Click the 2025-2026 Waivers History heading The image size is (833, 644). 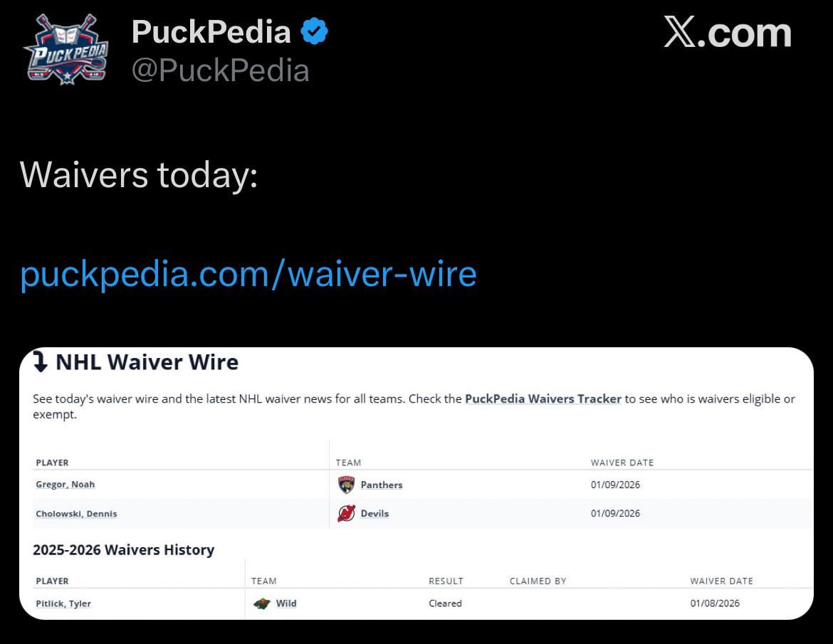[x=123, y=549]
